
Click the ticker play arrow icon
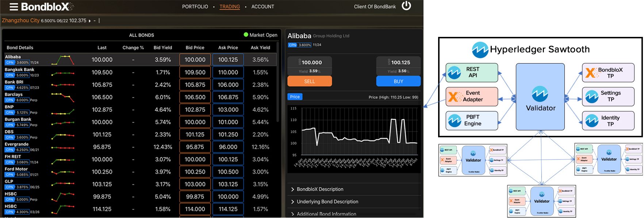click(x=90, y=21)
